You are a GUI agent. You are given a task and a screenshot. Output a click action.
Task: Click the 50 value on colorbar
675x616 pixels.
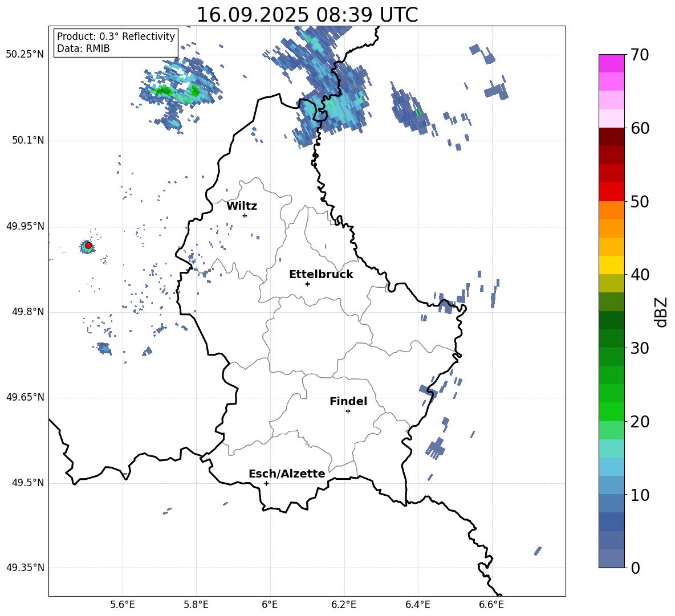pyautogui.click(x=640, y=202)
